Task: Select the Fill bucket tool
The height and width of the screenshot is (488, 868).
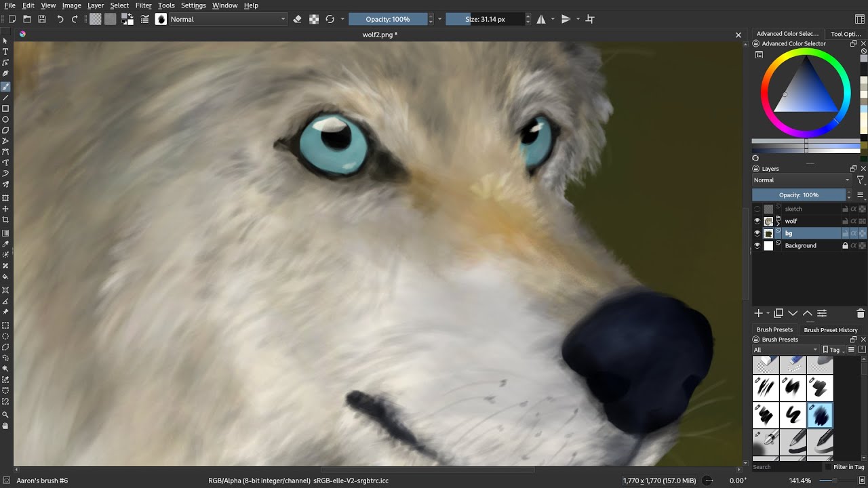Action: click(5, 277)
